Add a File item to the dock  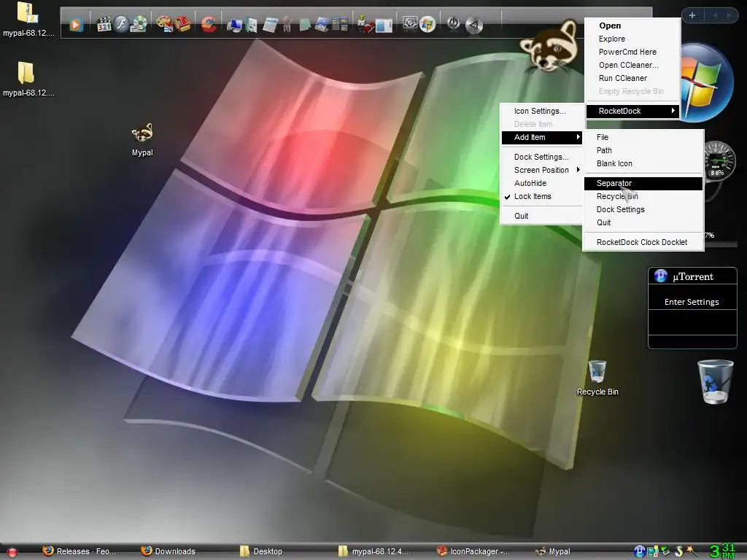click(643, 137)
